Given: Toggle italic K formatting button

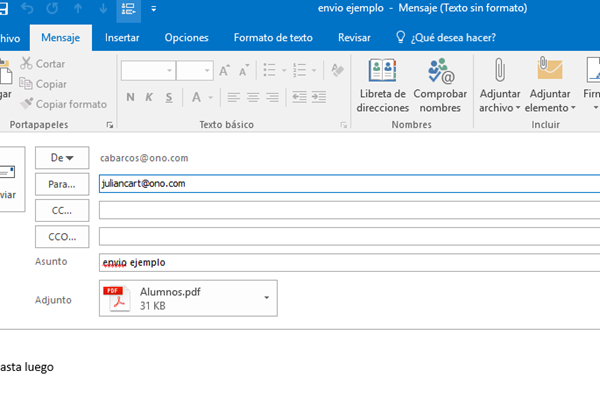Looking at the screenshot, I should pos(149,97).
